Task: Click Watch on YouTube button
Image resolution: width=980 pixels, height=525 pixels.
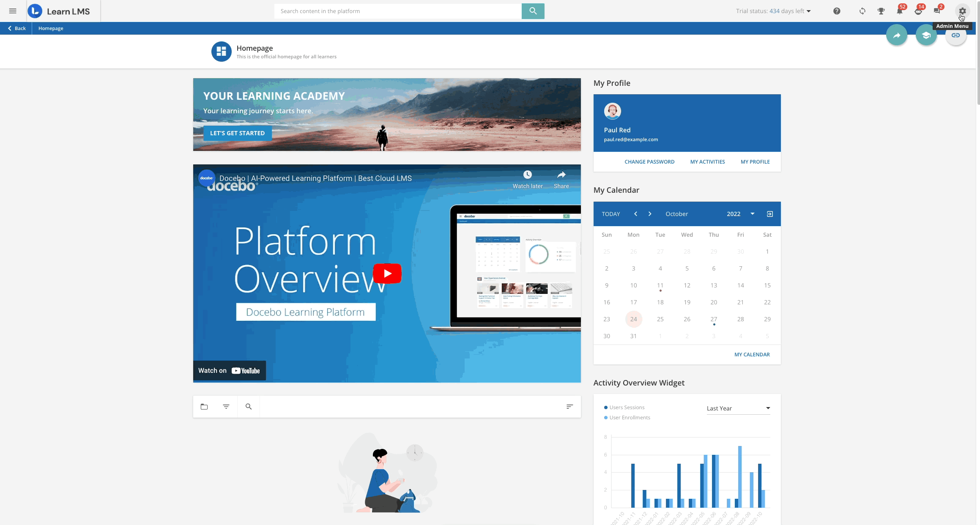Action: pyautogui.click(x=230, y=371)
